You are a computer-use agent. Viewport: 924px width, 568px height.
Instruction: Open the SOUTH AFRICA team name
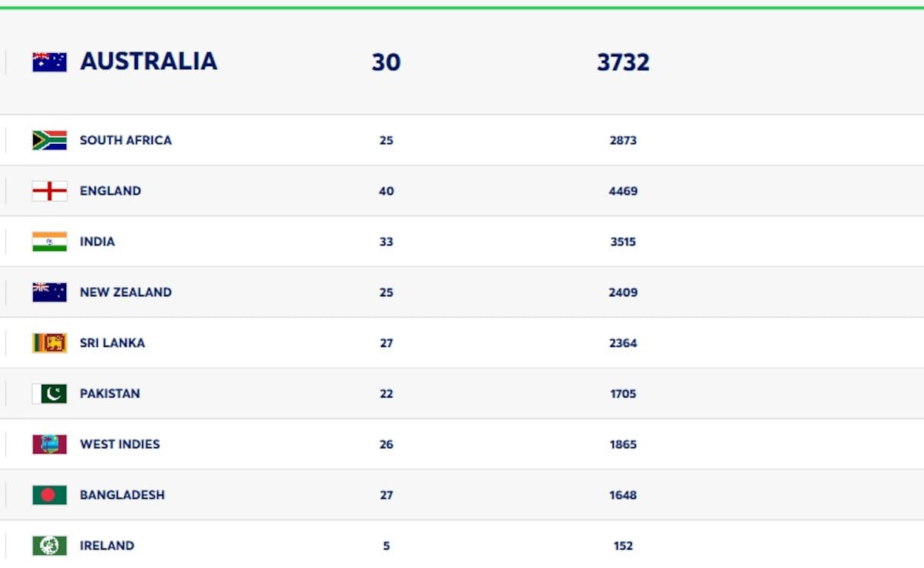pyautogui.click(x=126, y=140)
